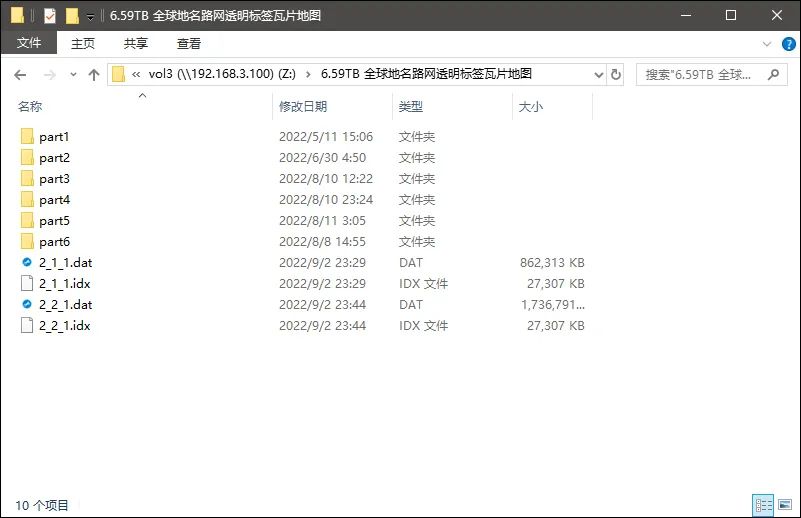Select the 2_1_1.dat file icon
The image size is (801, 518).
tap(27, 262)
